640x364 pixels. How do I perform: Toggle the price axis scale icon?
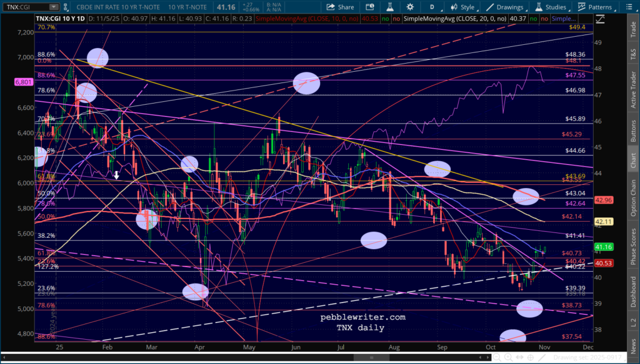[601, 19]
